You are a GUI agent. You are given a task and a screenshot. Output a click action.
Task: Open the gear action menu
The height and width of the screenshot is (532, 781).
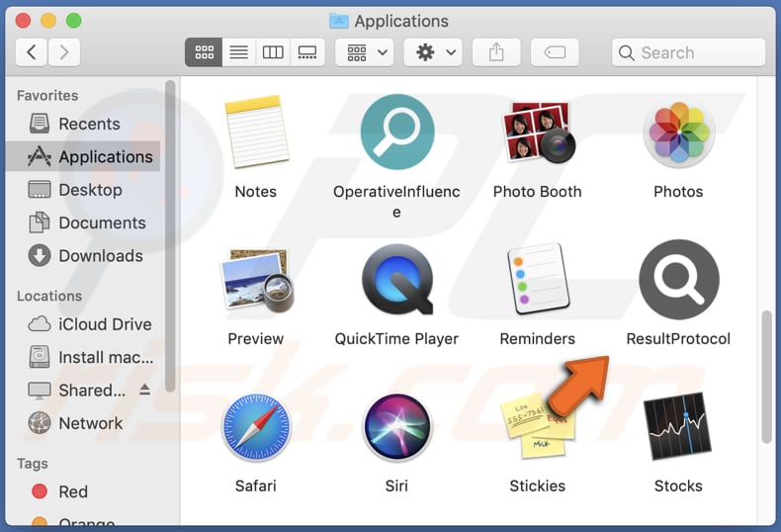[x=433, y=52]
